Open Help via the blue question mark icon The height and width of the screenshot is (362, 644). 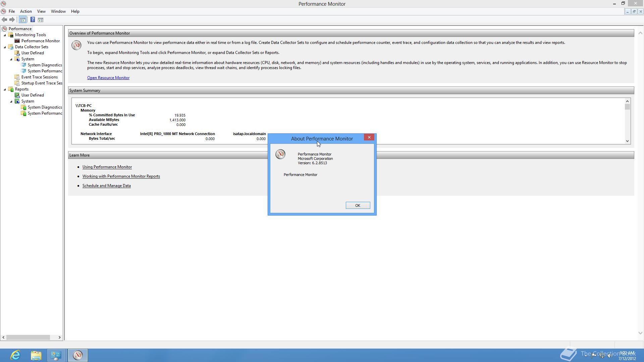point(33,20)
